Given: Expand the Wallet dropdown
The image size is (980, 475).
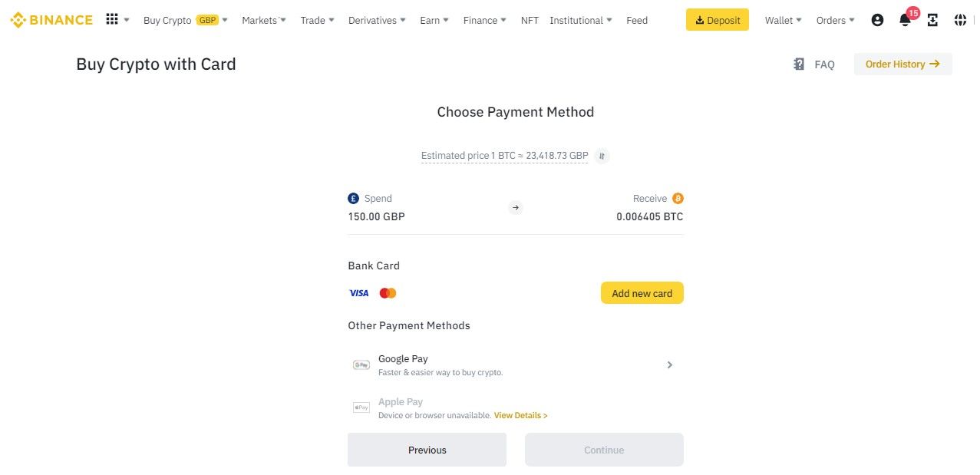Looking at the screenshot, I should tap(783, 21).
